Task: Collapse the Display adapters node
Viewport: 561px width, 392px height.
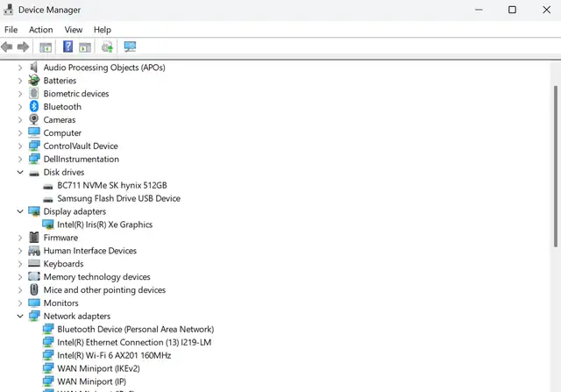Action: tap(20, 211)
